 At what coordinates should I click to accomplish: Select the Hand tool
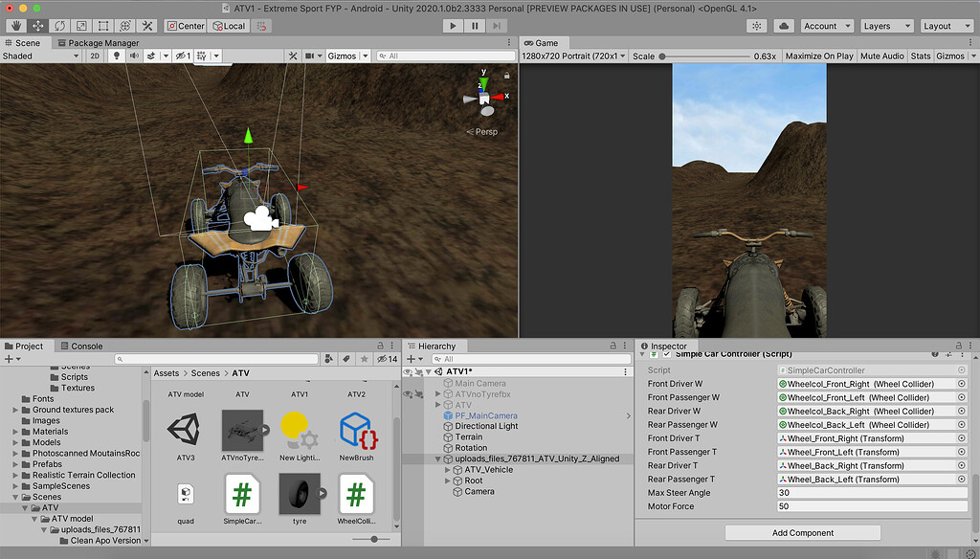[15, 26]
